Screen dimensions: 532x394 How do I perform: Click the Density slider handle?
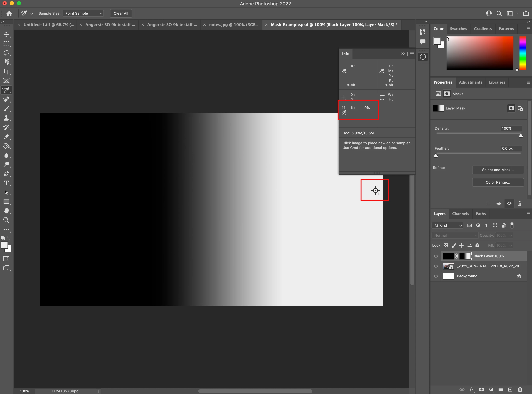pos(521,136)
